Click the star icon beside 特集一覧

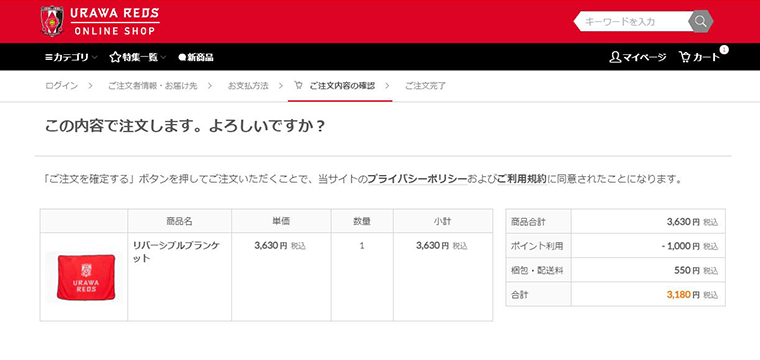[x=115, y=57]
